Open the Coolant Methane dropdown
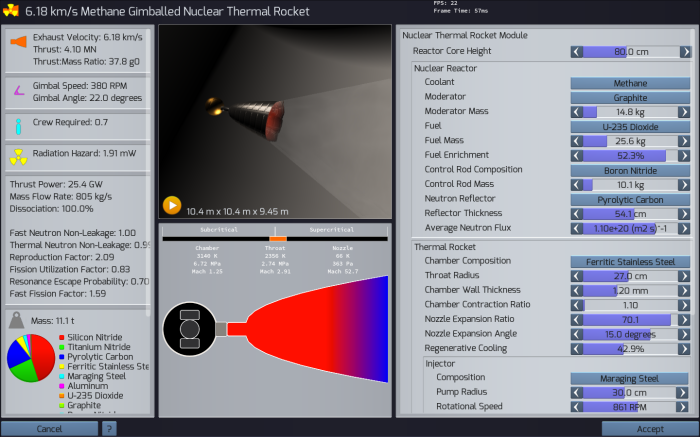Image resolution: width=700 pixels, height=437 pixels. 630,83
